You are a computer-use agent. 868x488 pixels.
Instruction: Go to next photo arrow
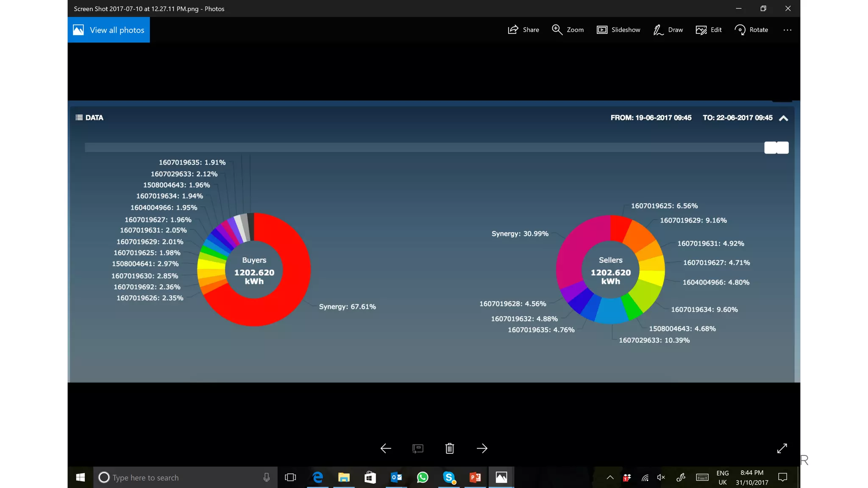(482, 448)
